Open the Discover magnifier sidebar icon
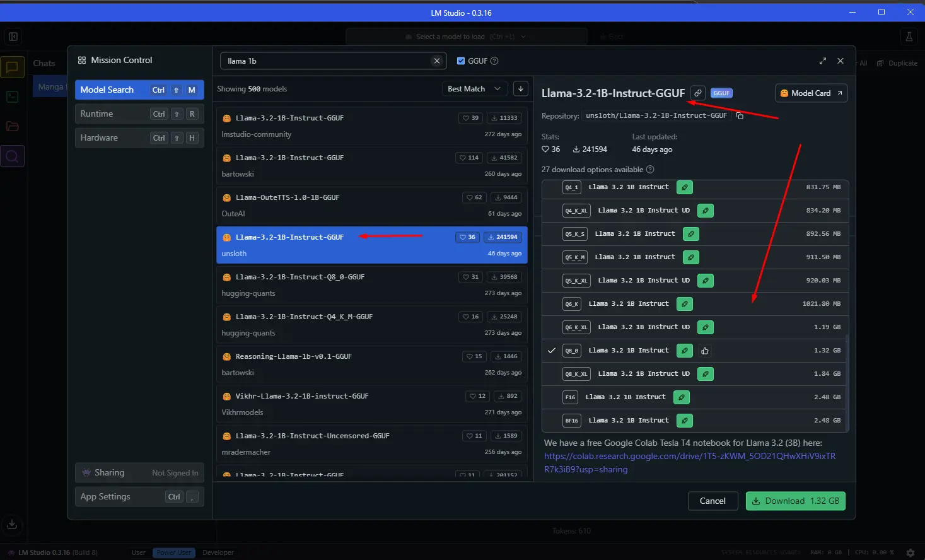The image size is (925, 560). (12, 156)
